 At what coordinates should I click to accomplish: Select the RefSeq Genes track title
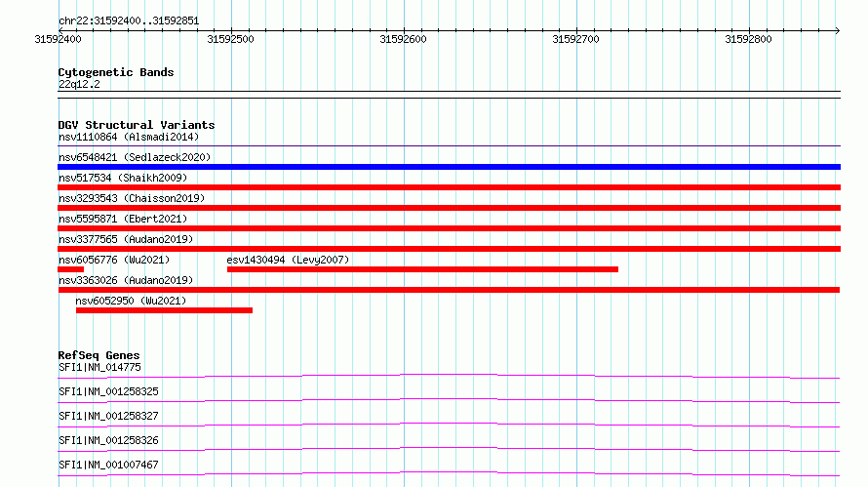pos(99,355)
